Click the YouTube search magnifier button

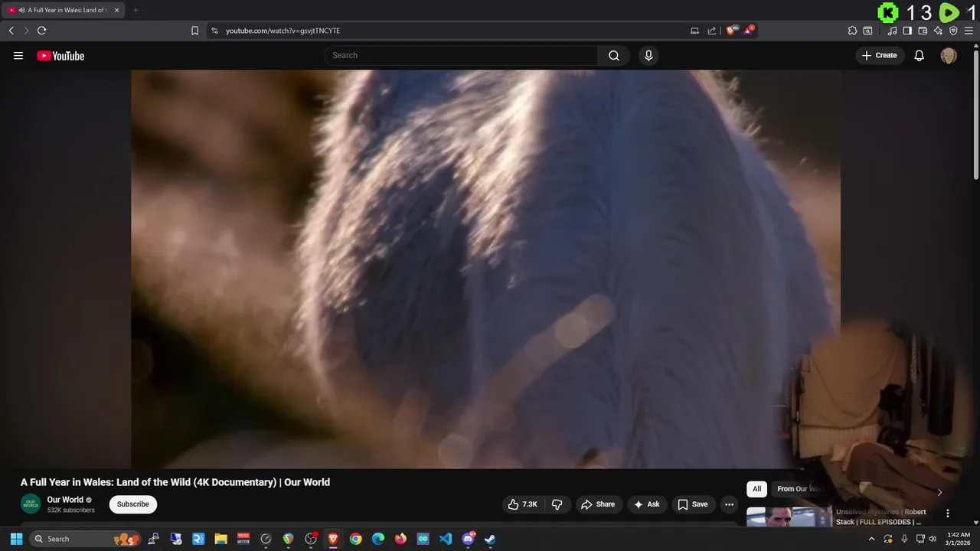pos(614,55)
